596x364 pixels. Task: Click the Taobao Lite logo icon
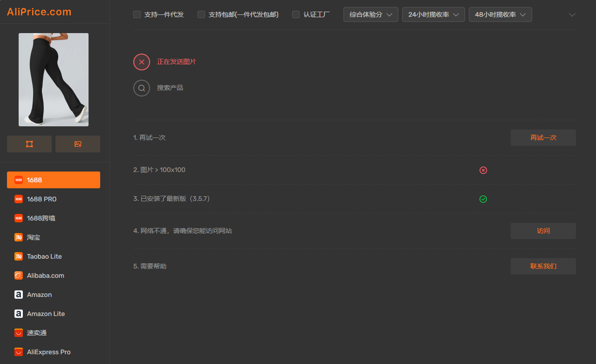pyautogui.click(x=19, y=256)
